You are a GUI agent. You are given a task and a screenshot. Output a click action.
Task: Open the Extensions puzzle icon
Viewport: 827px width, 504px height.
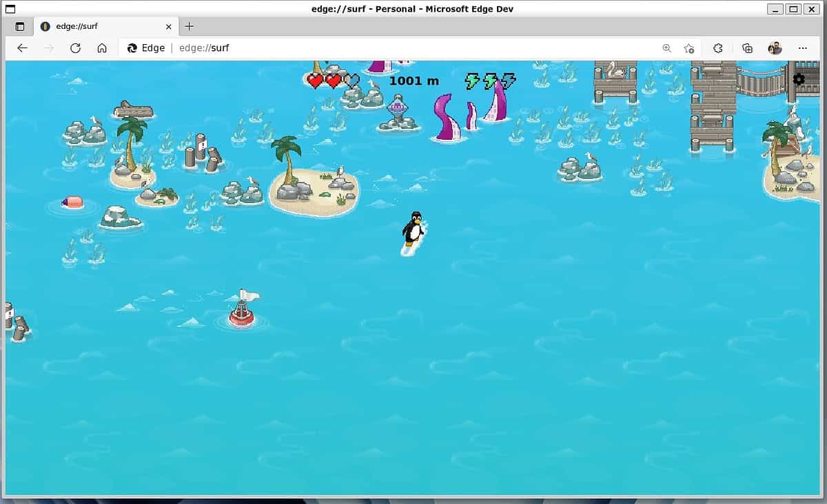[x=718, y=48]
